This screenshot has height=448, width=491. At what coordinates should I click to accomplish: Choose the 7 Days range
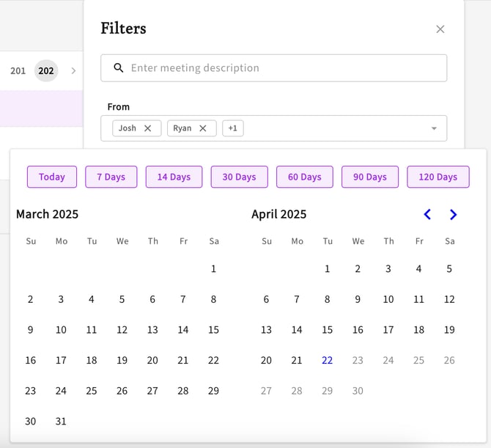pos(111,177)
